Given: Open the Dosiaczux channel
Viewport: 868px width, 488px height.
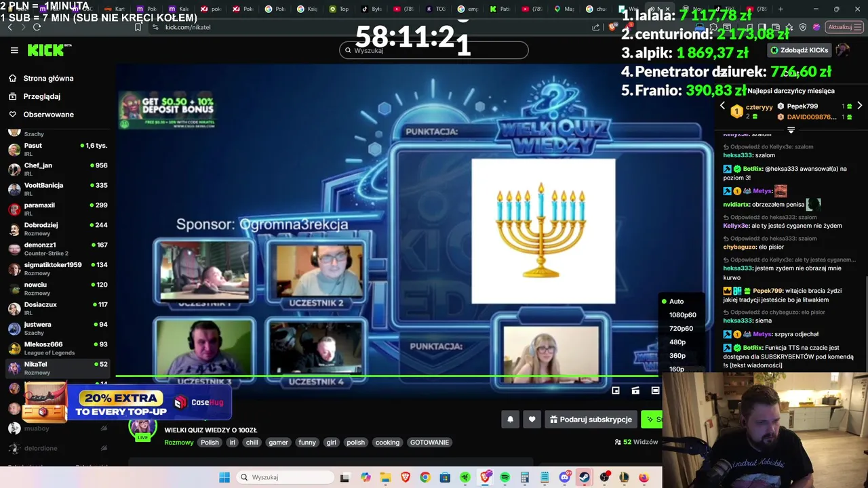Looking at the screenshot, I should pyautogui.click(x=57, y=308).
